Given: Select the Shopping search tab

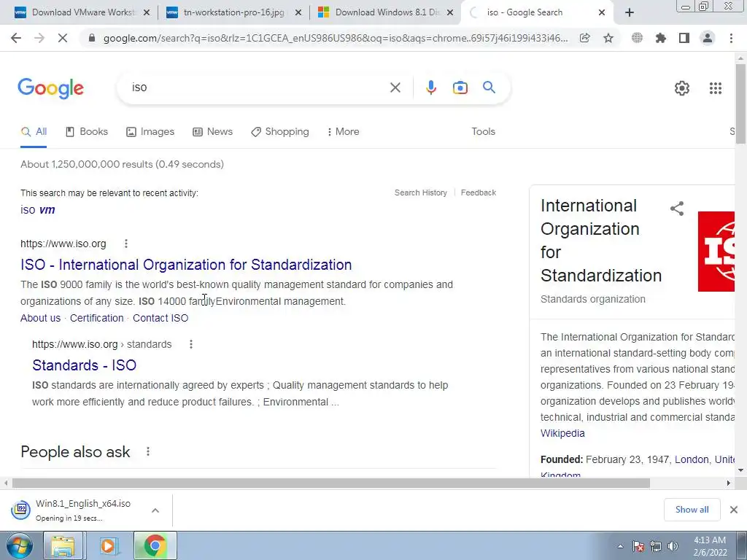Looking at the screenshot, I should (x=280, y=132).
